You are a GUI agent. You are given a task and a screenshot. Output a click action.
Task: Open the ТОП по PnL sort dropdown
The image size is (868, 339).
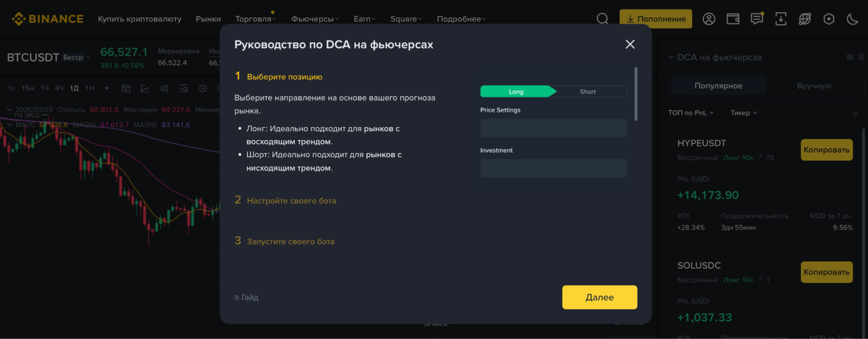(690, 113)
